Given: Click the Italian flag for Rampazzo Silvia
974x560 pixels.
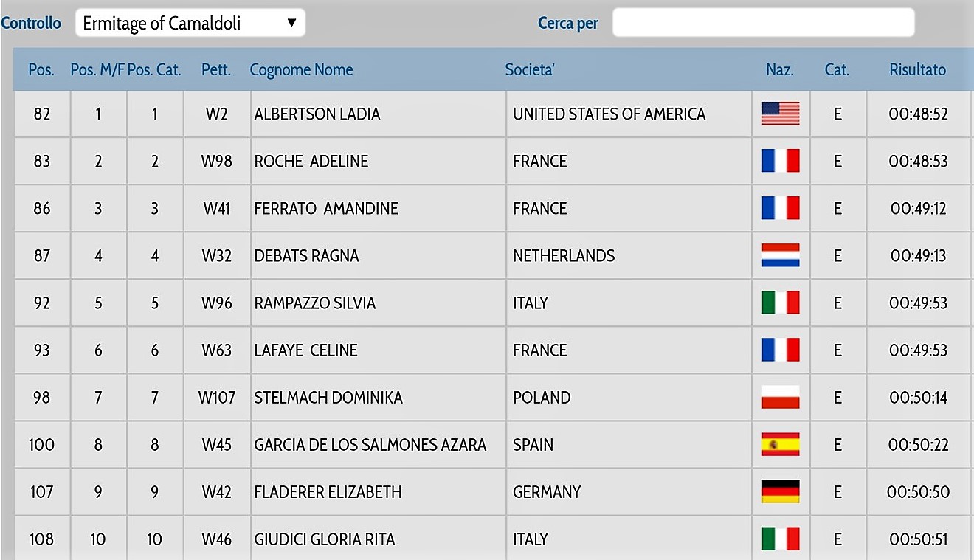Looking at the screenshot, I should point(781,303).
